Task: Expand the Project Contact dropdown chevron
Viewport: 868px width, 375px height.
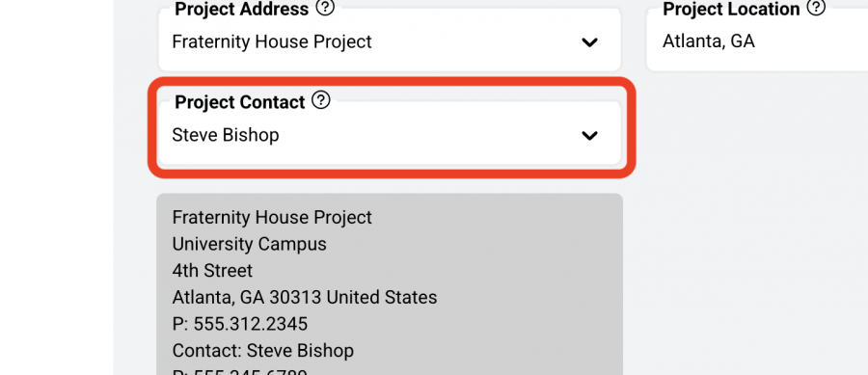Action: tap(589, 136)
